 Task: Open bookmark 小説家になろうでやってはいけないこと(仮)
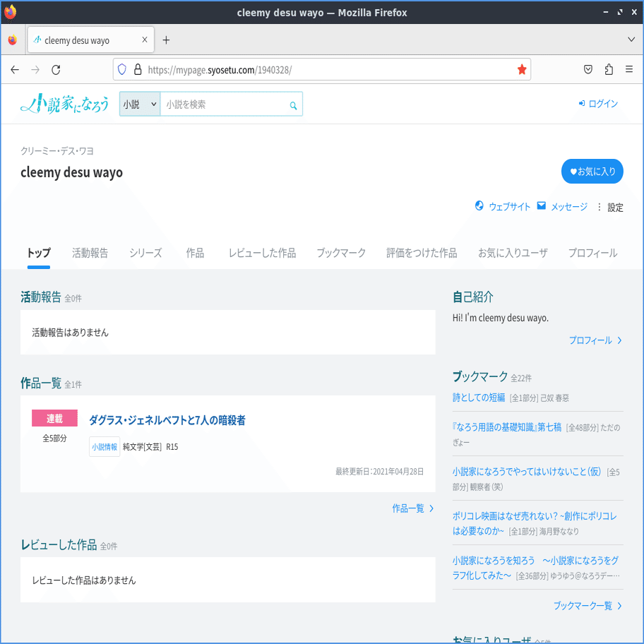tap(527, 472)
